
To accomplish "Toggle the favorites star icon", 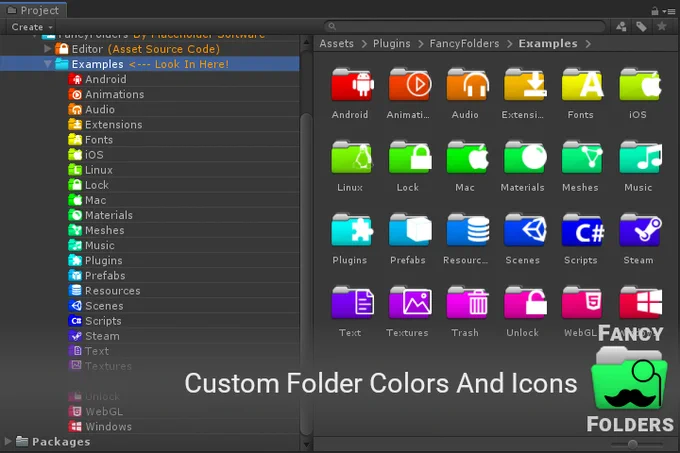I will [662, 26].
